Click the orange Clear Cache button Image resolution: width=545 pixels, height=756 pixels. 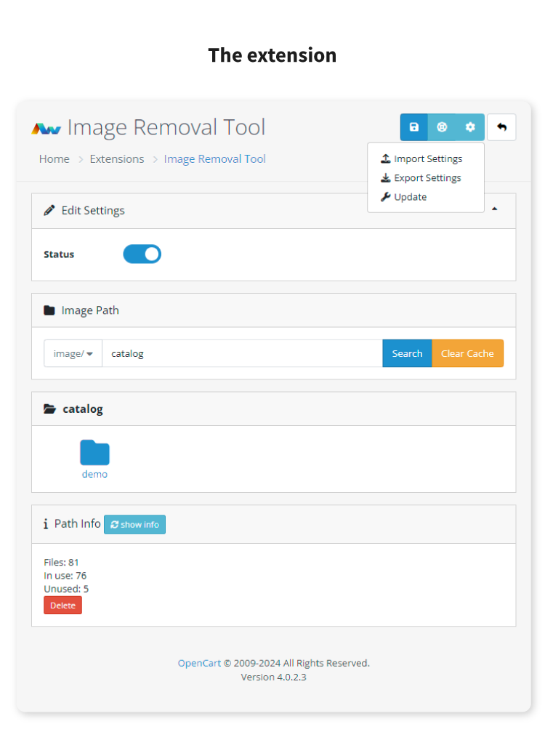[467, 354]
